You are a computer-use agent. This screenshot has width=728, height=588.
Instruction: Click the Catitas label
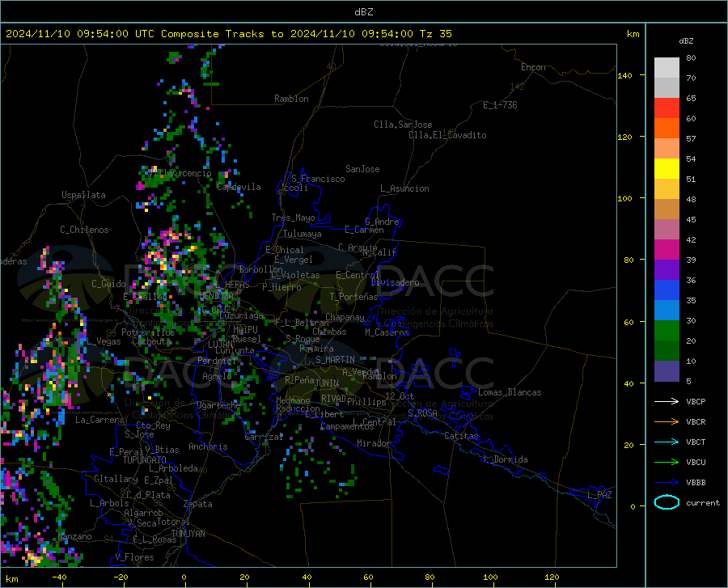462,436
